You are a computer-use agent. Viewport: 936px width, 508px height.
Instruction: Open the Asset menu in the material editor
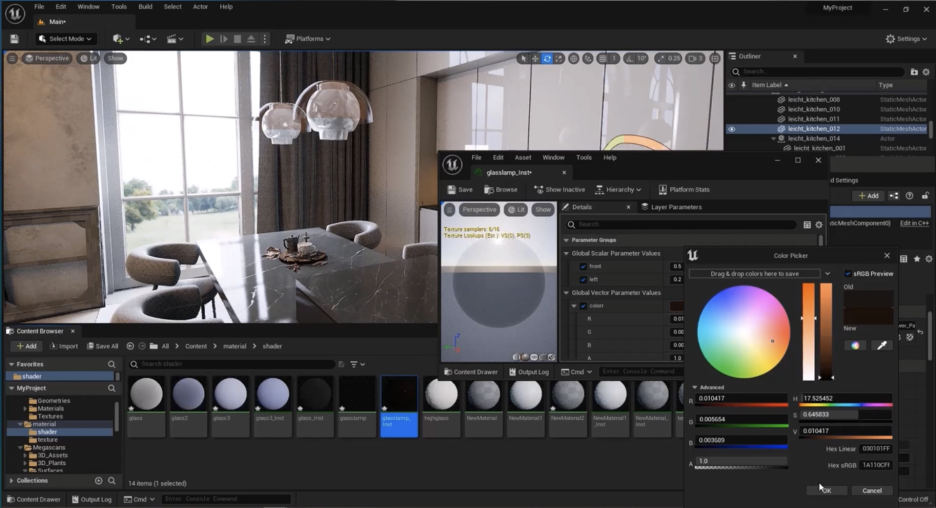coord(523,158)
